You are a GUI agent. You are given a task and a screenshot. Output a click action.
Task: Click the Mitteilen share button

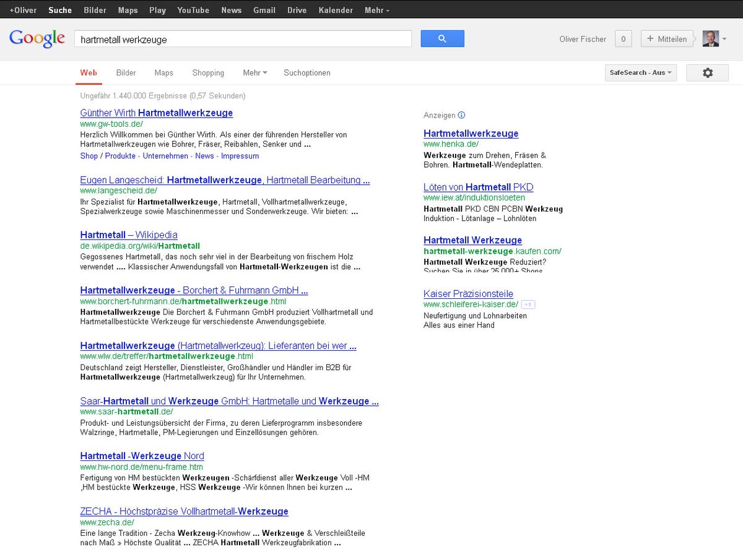tap(667, 39)
